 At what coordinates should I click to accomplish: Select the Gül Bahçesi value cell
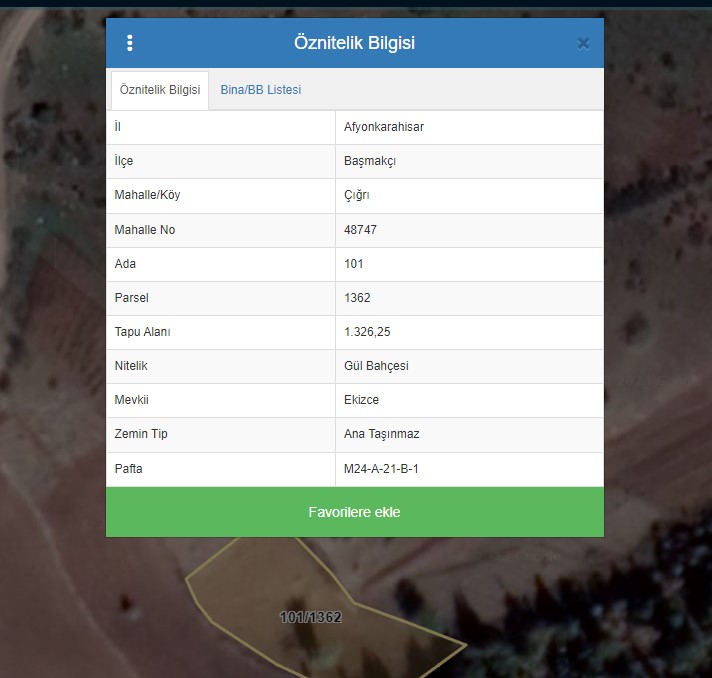pos(376,366)
